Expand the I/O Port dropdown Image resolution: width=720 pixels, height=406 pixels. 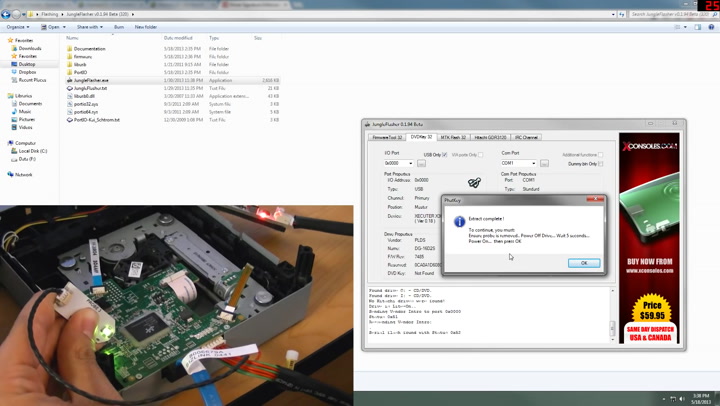[410, 163]
